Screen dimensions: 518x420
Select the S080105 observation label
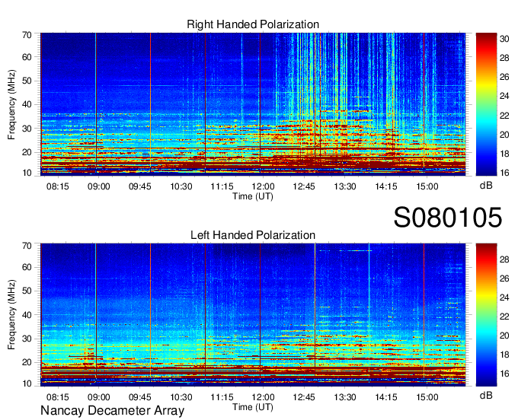[x=448, y=217]
